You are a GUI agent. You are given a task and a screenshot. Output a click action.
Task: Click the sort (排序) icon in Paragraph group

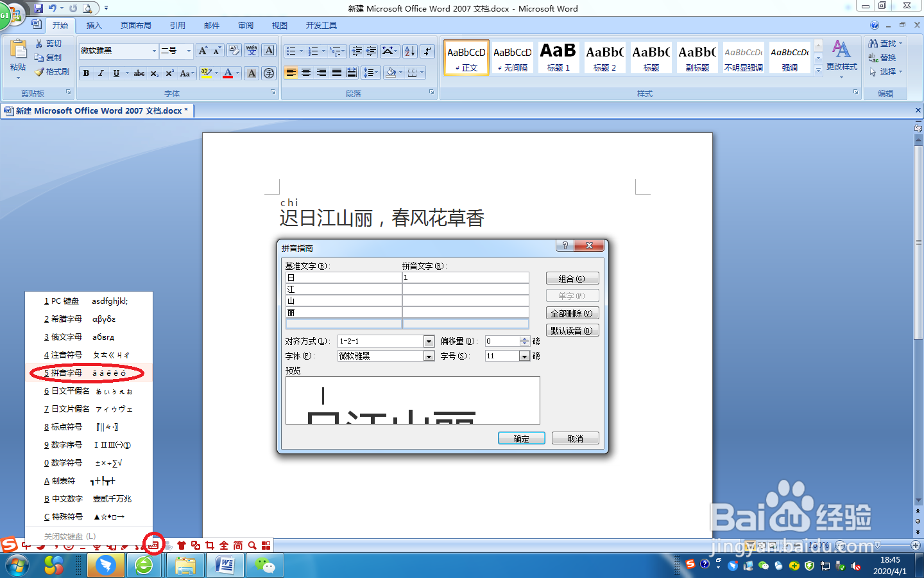click(410, 50)
